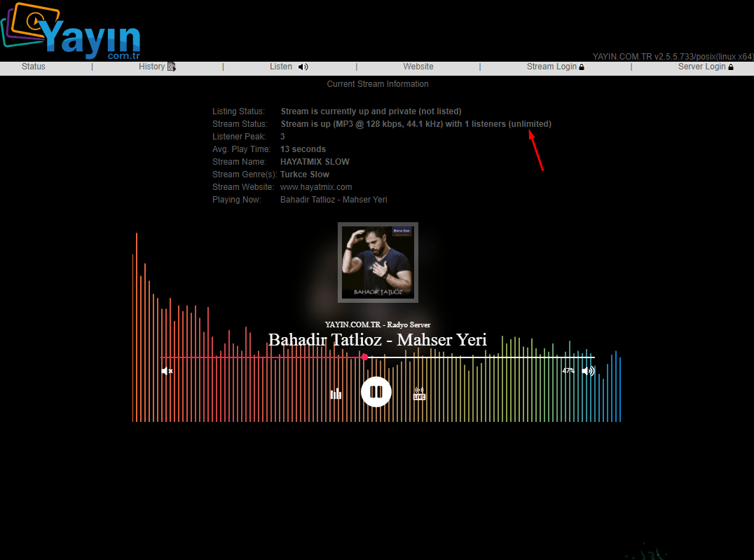Click the Playing Now song name in info table

point(334,200)
